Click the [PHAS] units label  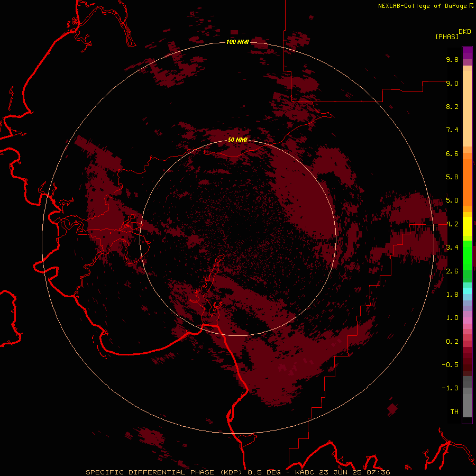tap(447, 36)
